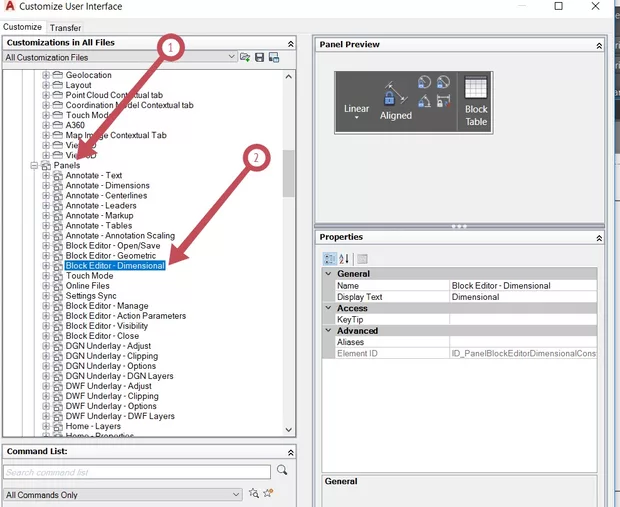Select the Customize tab

pyautogui.click(x=22, y=28)
